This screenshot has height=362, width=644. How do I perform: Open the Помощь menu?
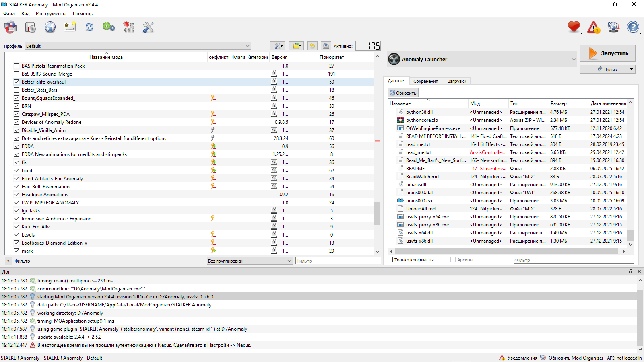click(x=83, y=14)
